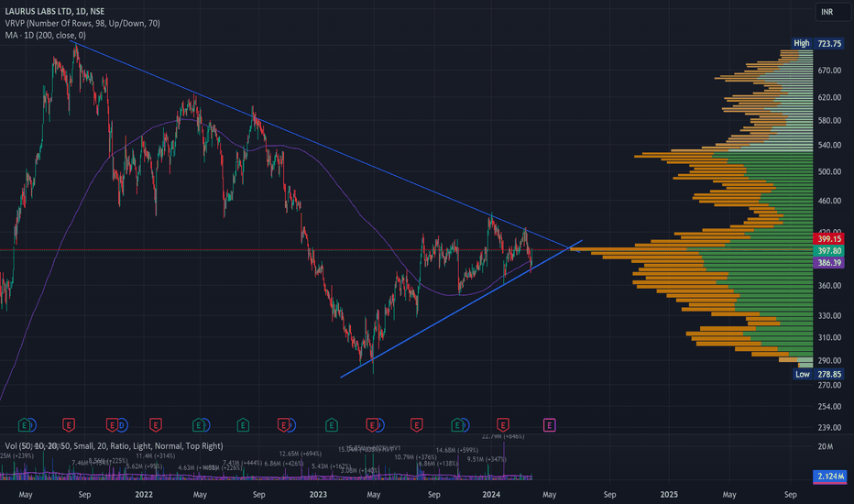Click the 2024 label on the time axis
Screen dimensions: 854x504
[x=491, y=494]
